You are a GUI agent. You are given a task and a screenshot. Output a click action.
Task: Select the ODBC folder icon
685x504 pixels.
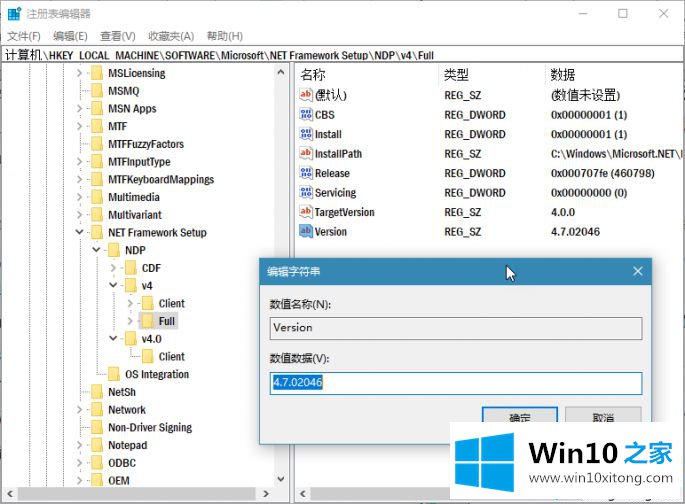pyautogui.click(x=97, y=463)
